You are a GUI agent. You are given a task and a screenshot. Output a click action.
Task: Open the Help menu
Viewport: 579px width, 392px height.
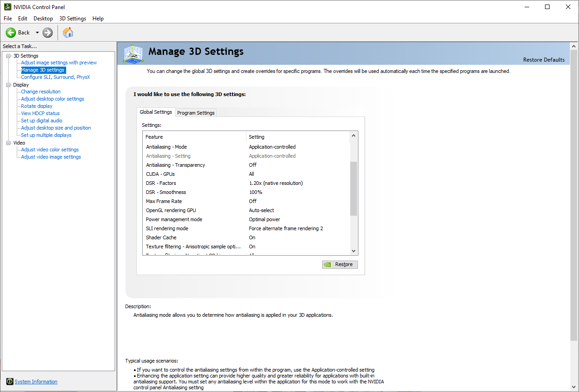point(98,19)
